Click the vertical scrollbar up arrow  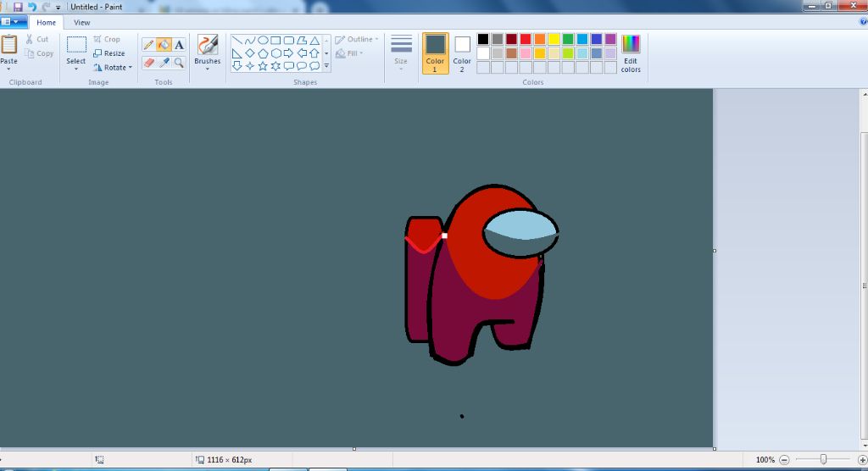coord(864,94)
